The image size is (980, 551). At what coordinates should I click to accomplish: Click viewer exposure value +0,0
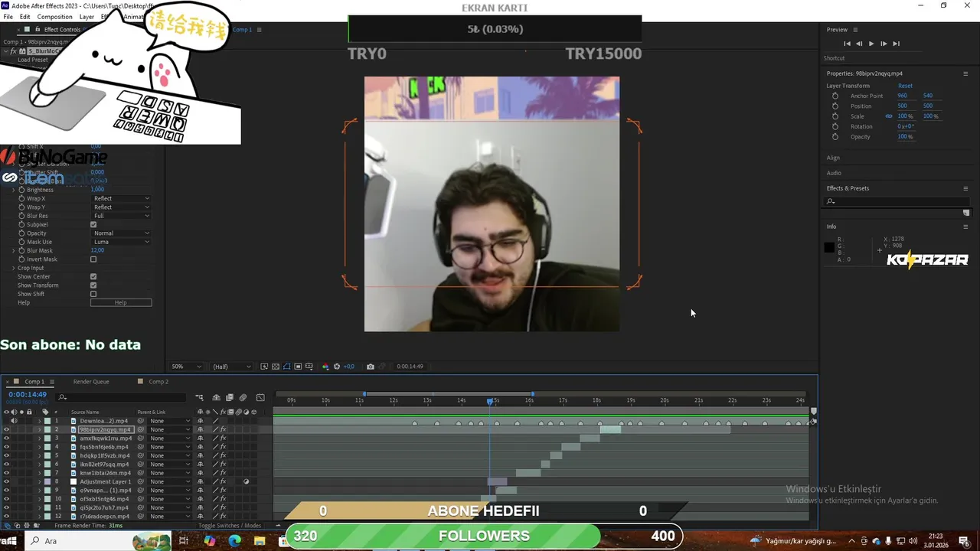tap(348, 367)
